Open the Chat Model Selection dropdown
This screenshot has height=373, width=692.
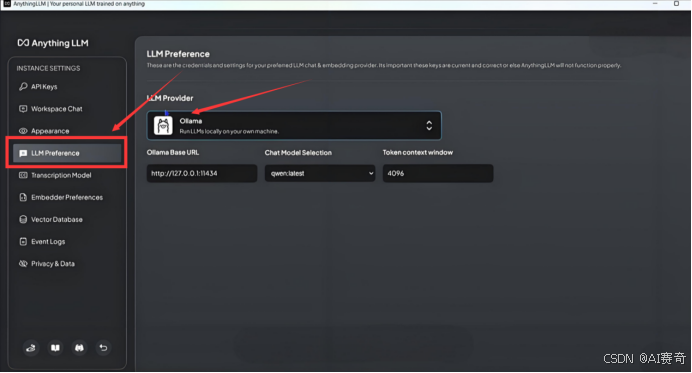tap(320, 173)
